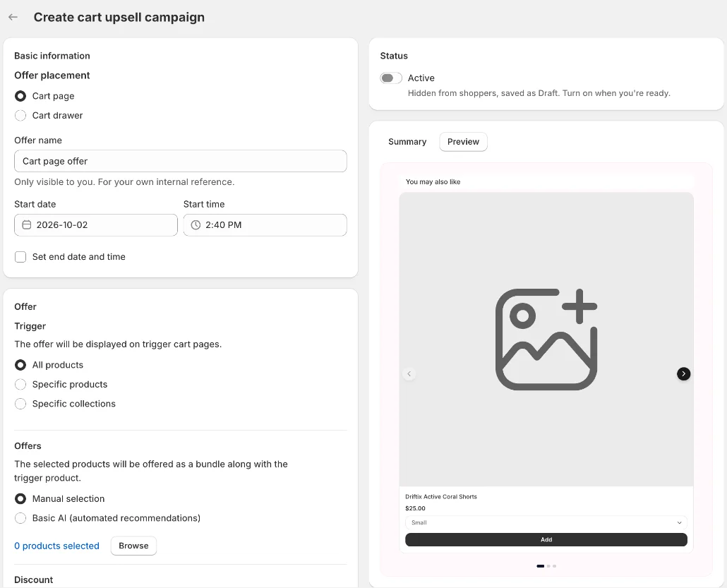The image size is (727, 588).
Task: Choose the Specific collections trigger
Action: [x=20, y=404]
